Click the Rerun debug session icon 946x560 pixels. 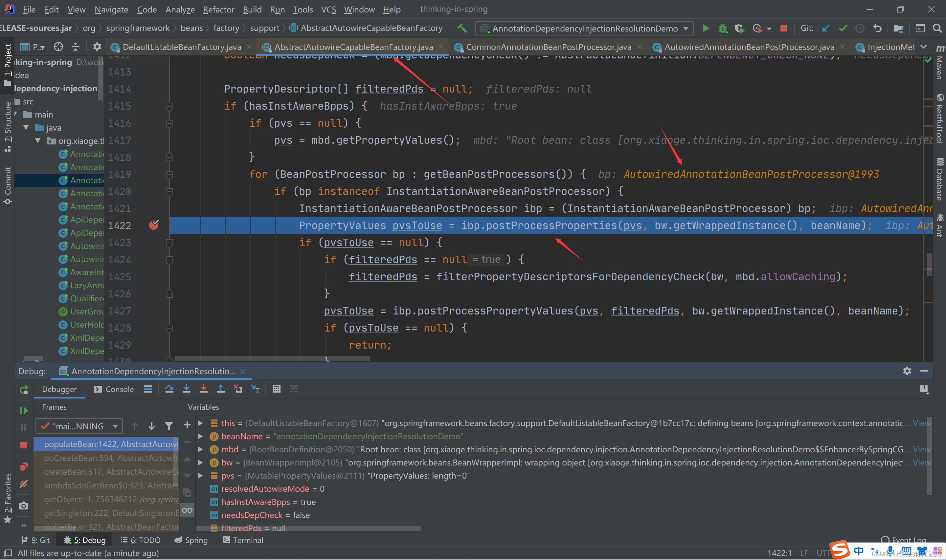[x=24, y=389]
